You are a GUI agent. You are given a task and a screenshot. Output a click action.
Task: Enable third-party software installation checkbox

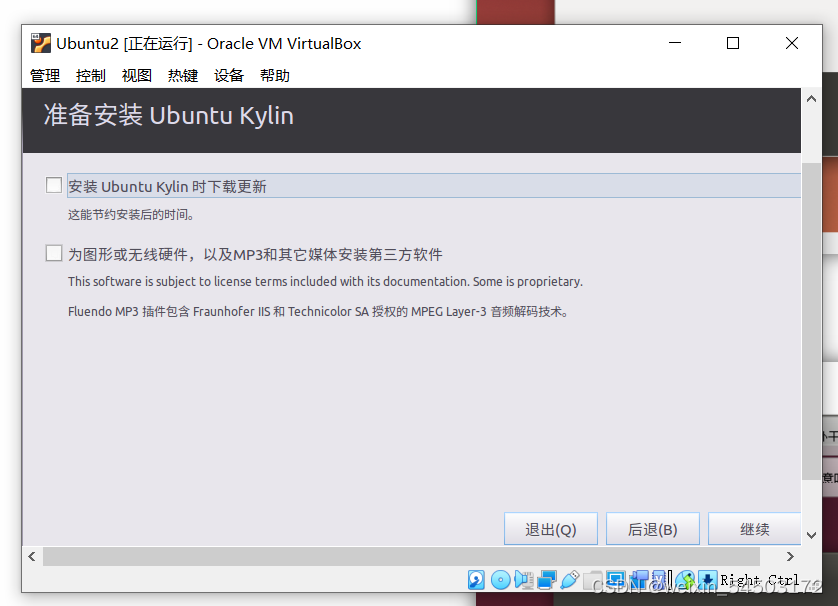[53, 252]
